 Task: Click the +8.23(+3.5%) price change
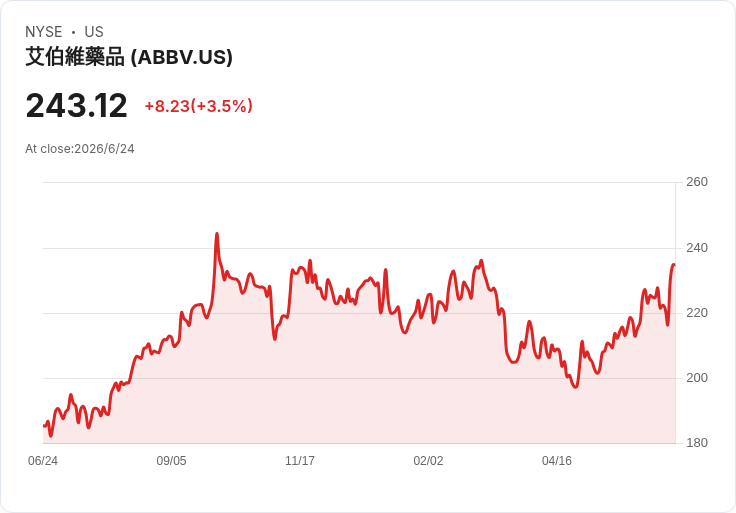coord(199,106)
